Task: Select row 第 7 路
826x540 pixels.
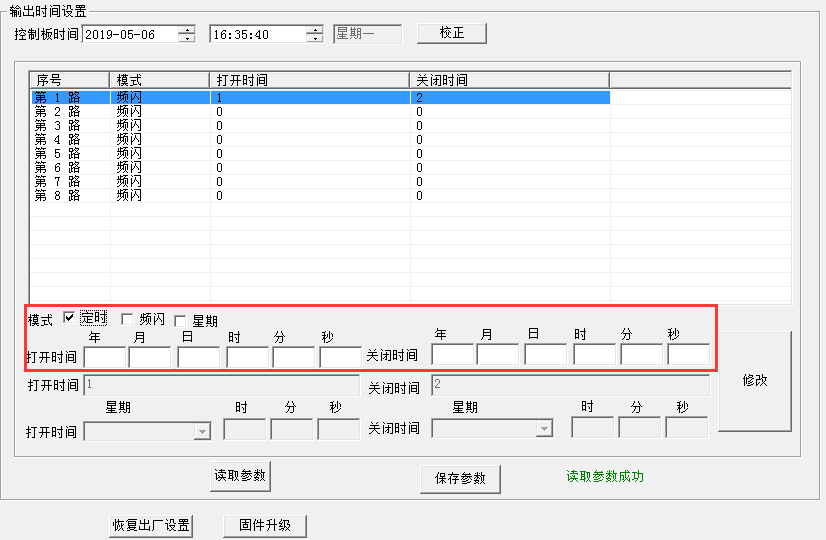Action: (x=320, y=182)
